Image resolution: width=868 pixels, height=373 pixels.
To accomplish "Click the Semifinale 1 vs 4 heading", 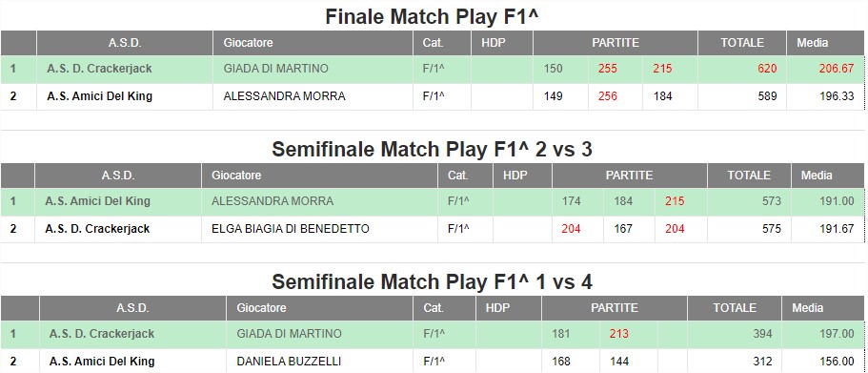I will (x=433, y=282).
